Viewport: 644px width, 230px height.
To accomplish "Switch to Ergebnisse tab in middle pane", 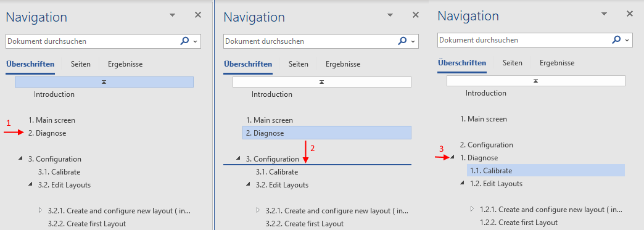I will tap(343, 64).
